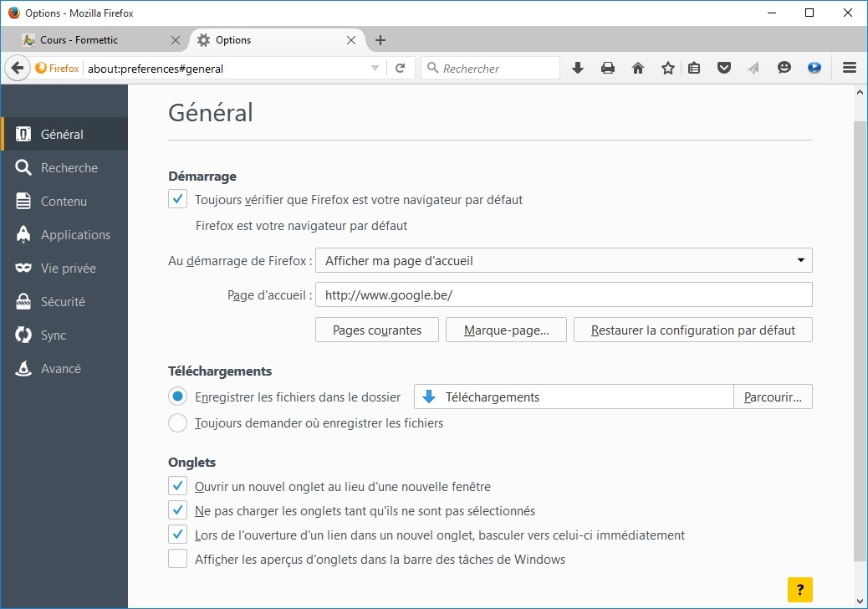Open the Vie privée settings label
This screenshot has height=609, width=868.
pyautogui.click(x=68, y=269)
